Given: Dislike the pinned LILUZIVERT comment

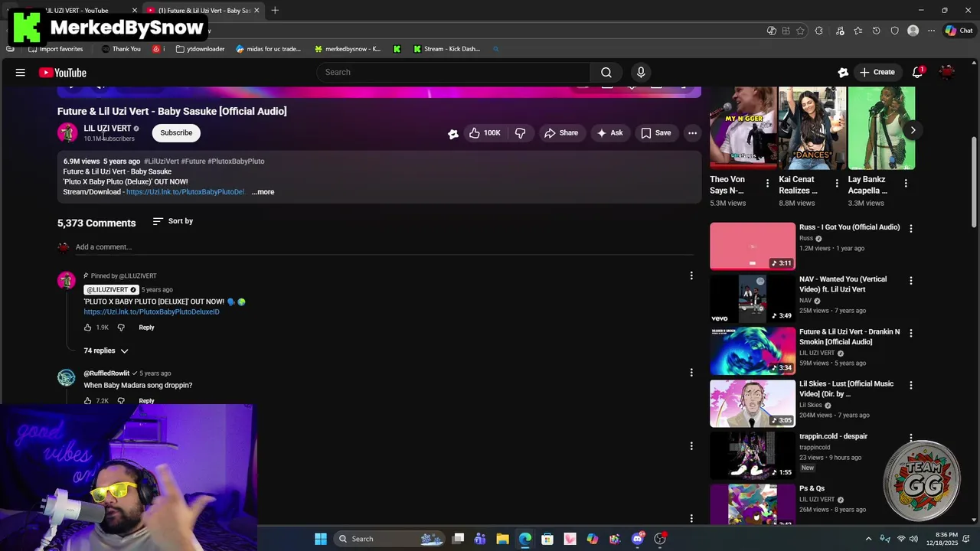Looking at the screenshot, I should point(121,328).
